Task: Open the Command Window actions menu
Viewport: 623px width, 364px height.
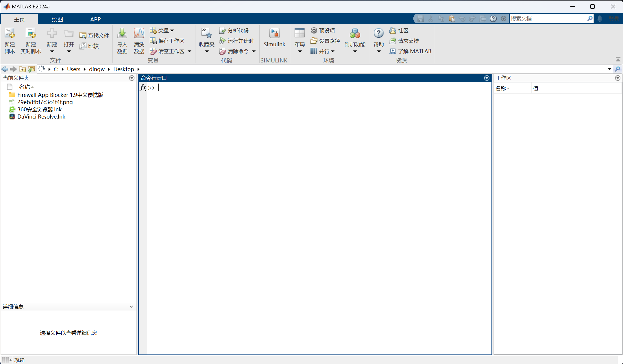Action: click(x=487, y=78)
